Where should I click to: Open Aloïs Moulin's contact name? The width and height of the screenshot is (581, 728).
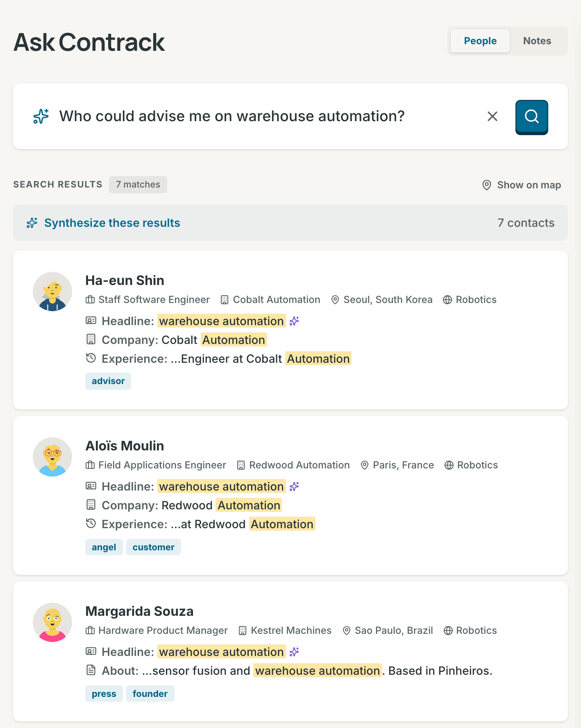125,446
